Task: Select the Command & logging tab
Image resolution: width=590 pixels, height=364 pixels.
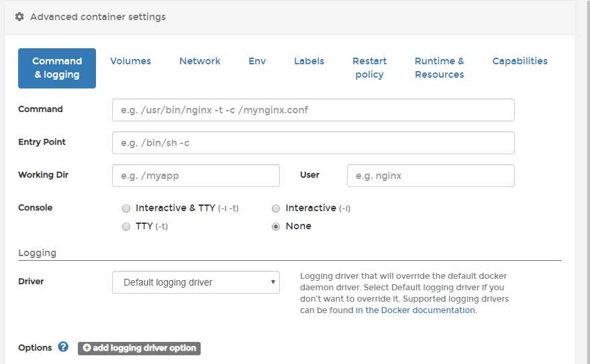Action: 57,68
